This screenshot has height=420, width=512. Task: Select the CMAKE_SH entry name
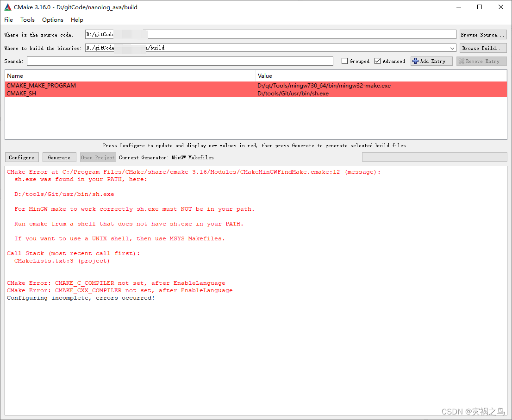(x=22, y=94)
